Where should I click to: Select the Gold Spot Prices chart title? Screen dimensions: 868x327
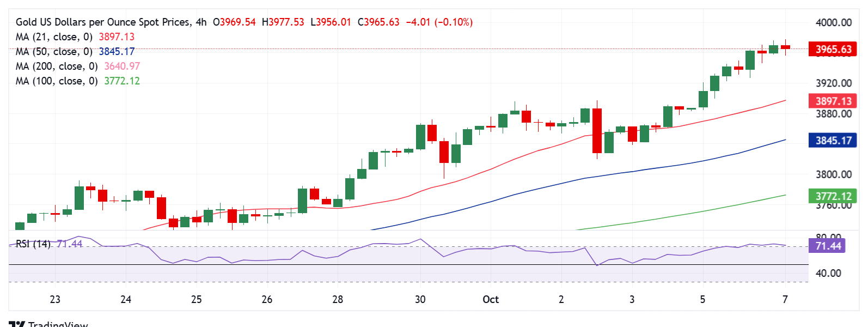pos(103,22)
